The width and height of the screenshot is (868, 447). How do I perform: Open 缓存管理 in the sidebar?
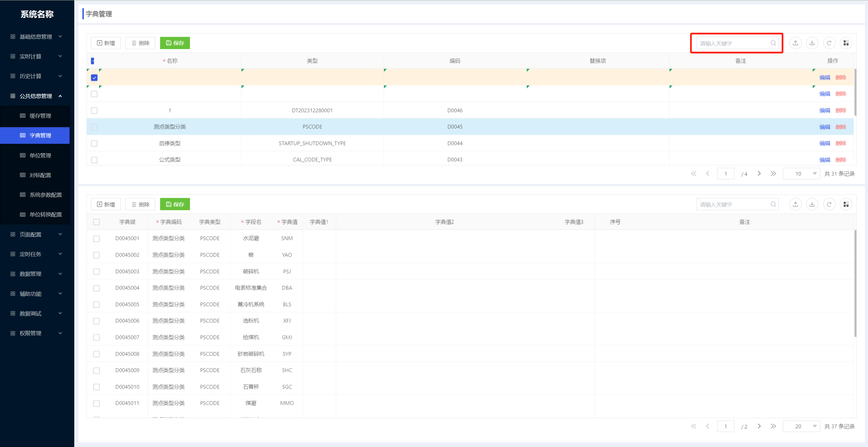pyautogui.click(x=40, y=116)
